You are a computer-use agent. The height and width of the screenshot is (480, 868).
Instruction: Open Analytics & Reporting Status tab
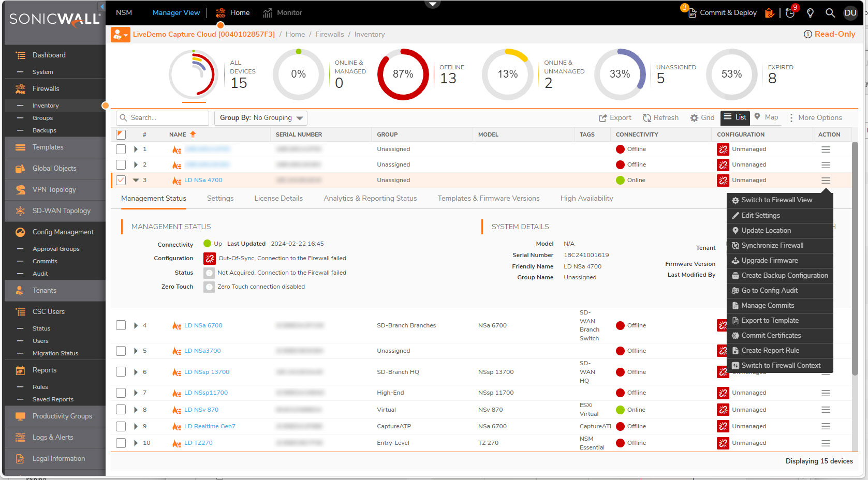370,199
